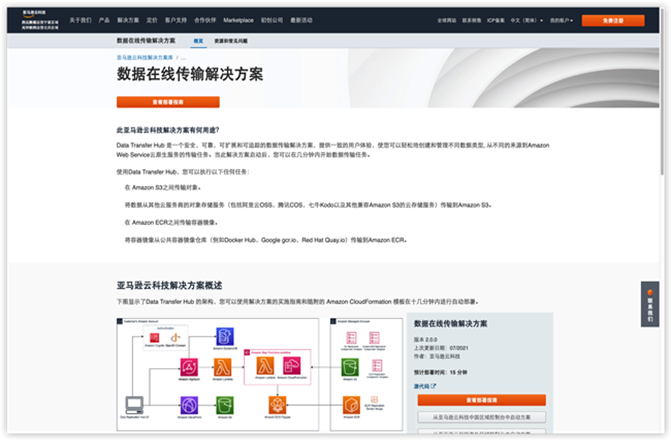Click the Amazon Cognito icon in diagram
Viewport: 671px width, 440px height.
click(154, 338)
